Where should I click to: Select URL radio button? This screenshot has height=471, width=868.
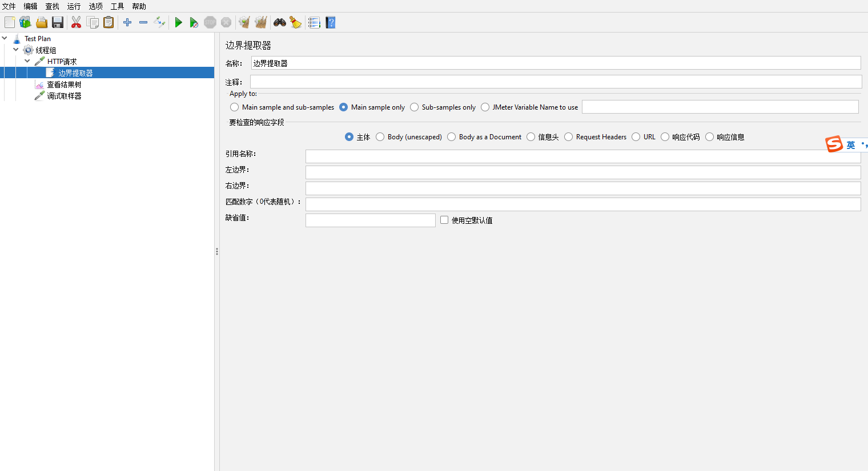(x=636, y=137)
